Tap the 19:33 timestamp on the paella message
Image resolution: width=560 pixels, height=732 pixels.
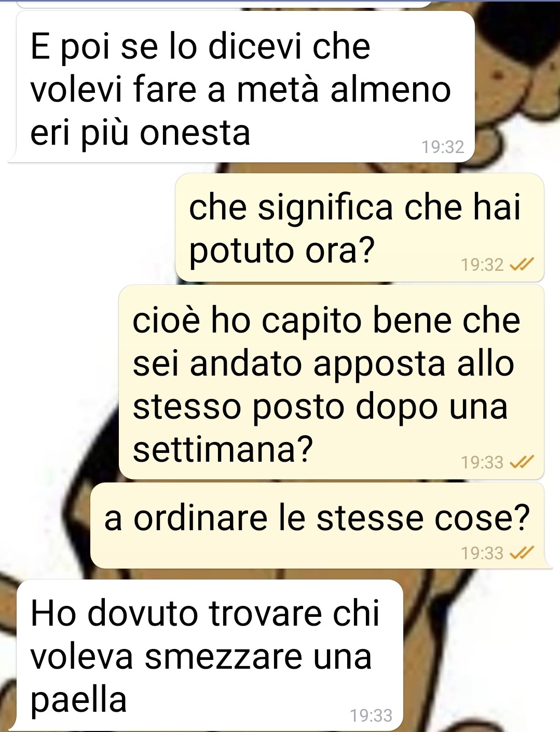click(x=371, y=716)
